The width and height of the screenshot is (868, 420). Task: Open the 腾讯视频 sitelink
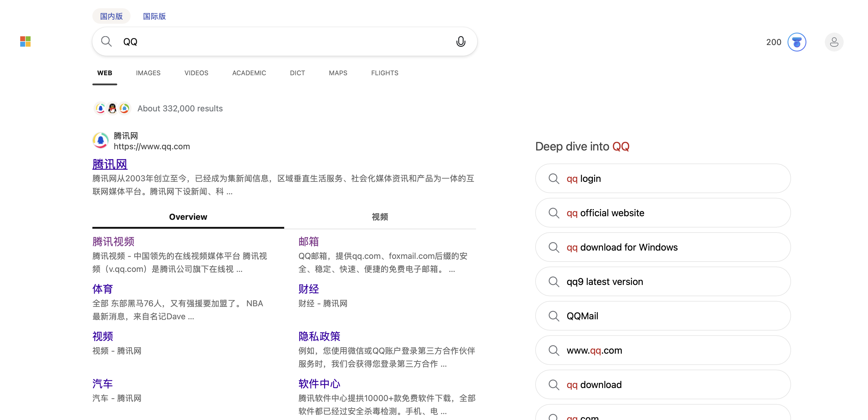click(x=113, y=241)
